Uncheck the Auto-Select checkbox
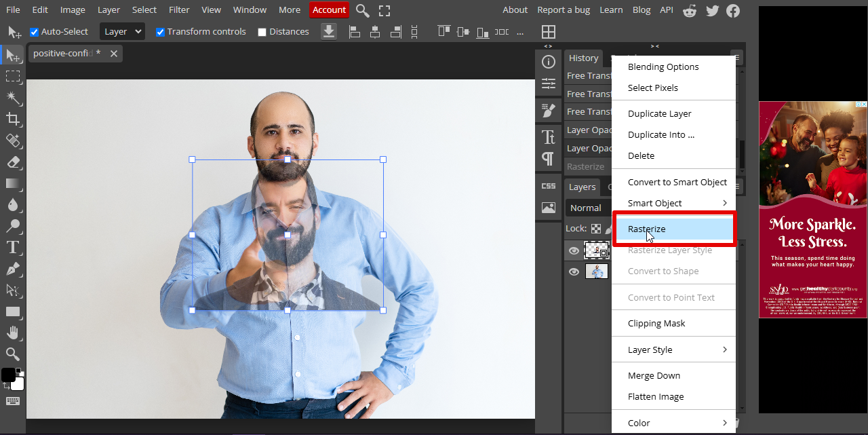Image resolution: width=868 pixels, height=435 pixels. click(x=35, y=32)
